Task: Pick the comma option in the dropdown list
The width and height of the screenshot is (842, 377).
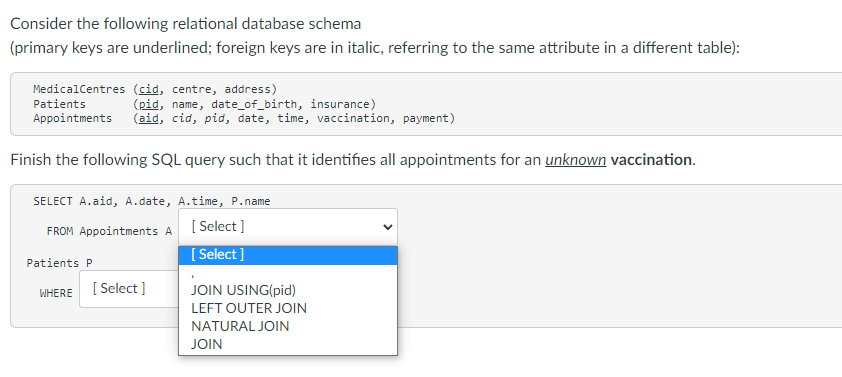Action: [x=288, y=274]
